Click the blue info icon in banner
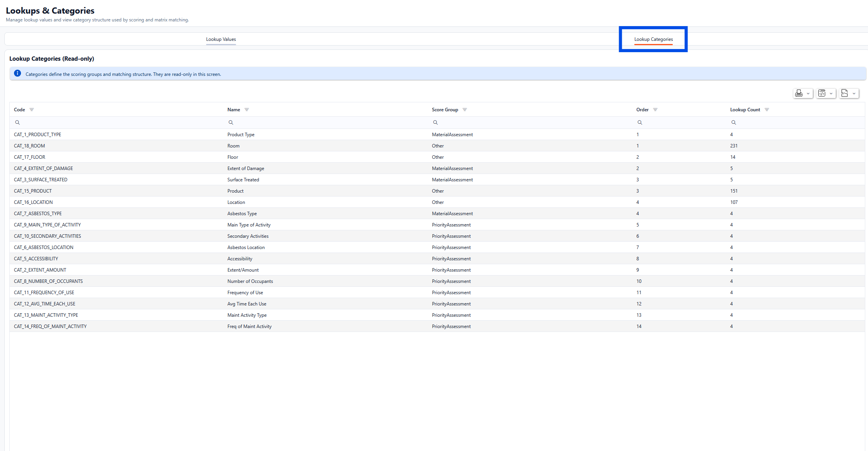The width and height of the screenshot is (868, 451). 17,74
